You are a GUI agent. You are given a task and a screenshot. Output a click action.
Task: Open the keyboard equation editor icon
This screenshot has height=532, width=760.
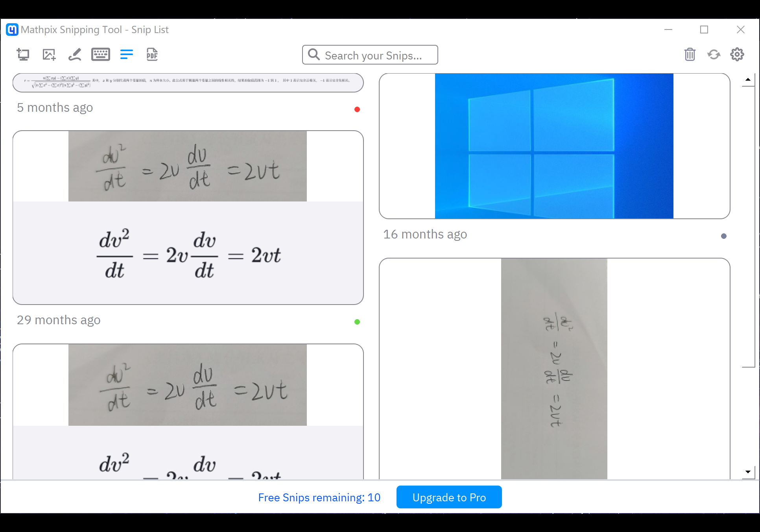point(101,54)
